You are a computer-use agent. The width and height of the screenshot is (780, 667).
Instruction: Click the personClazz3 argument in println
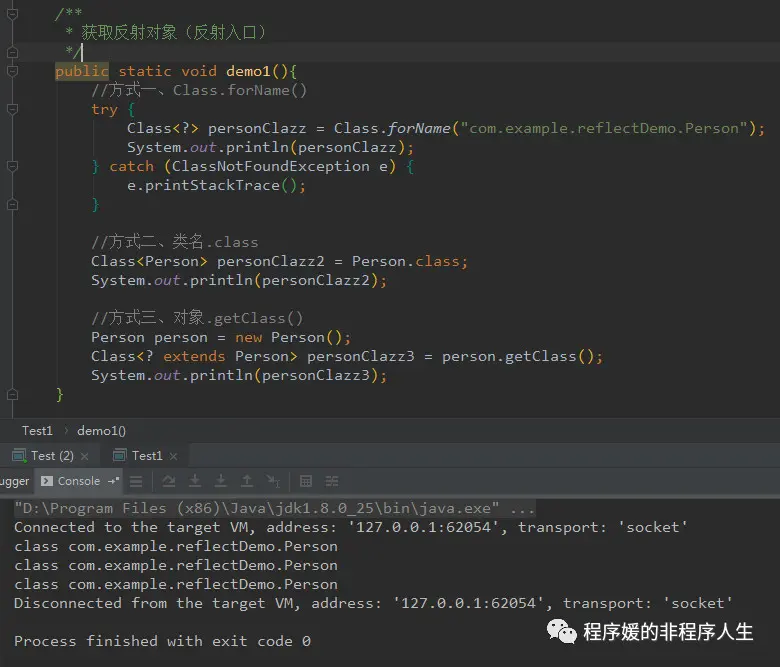pyautogui.click(x=315, y=375)
